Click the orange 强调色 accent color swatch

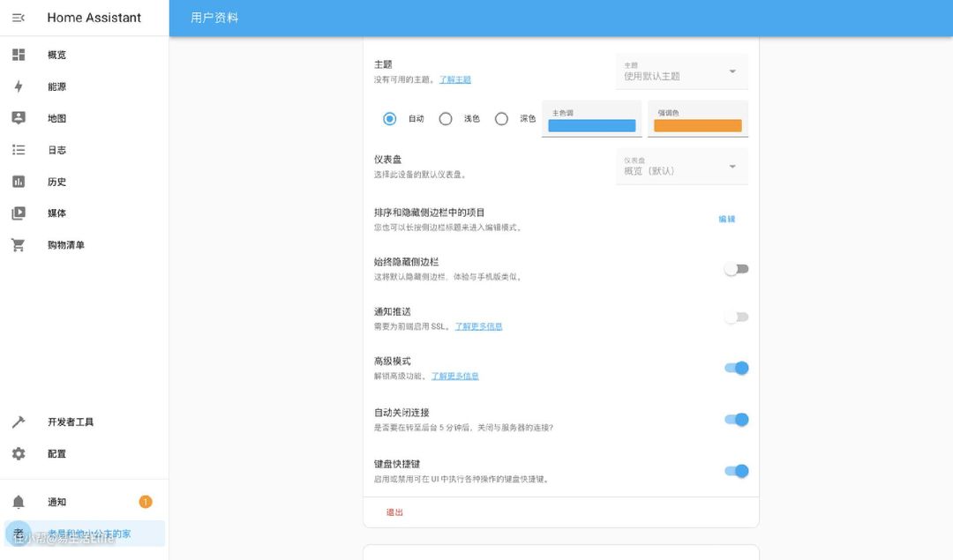[697, 125]
